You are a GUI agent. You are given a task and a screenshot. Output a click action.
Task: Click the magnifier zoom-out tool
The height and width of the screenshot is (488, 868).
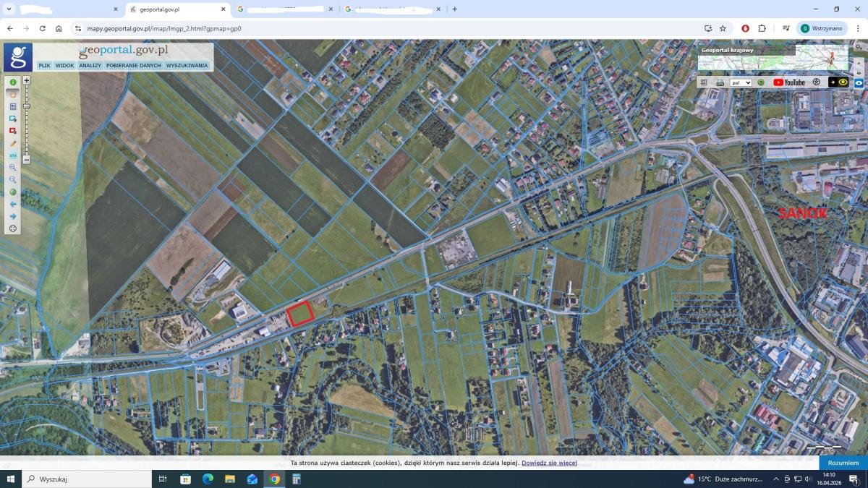click(x=13, y=179)
